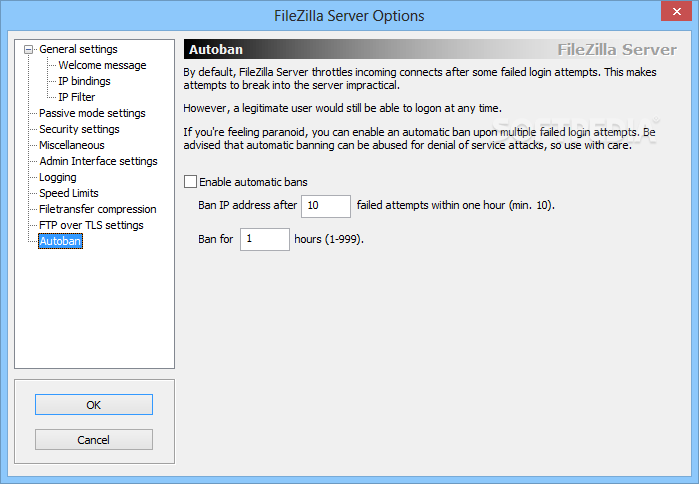699x484 pixels.
Task: Click the Ban for hours field
Action: 265,239
